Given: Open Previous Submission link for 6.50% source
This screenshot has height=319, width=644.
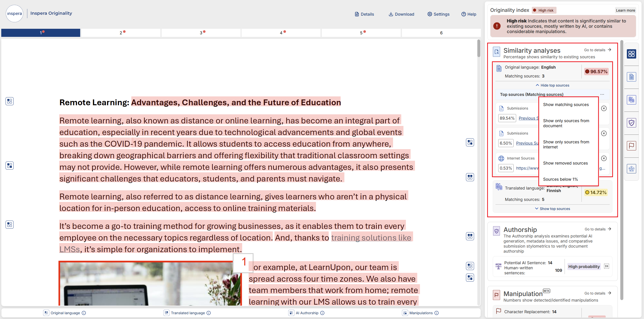Looking at the screenshot, I should (527, 143).
